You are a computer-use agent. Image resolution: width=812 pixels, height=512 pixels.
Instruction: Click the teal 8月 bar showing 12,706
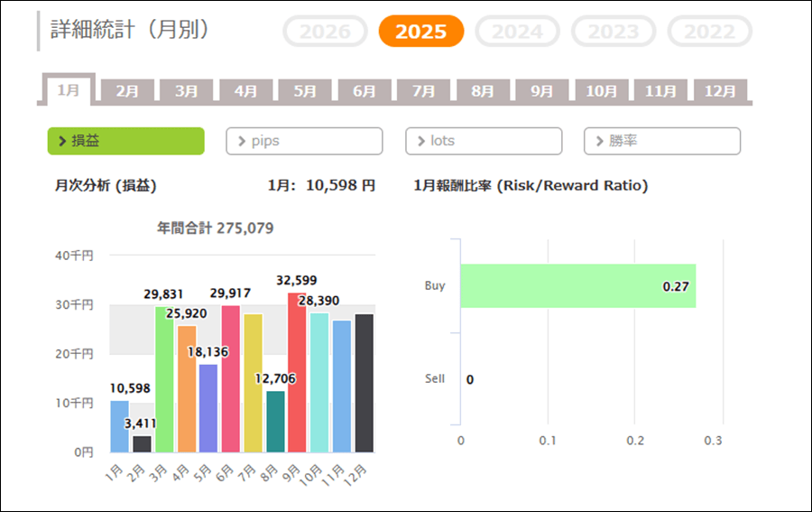(x=275, y=422)
